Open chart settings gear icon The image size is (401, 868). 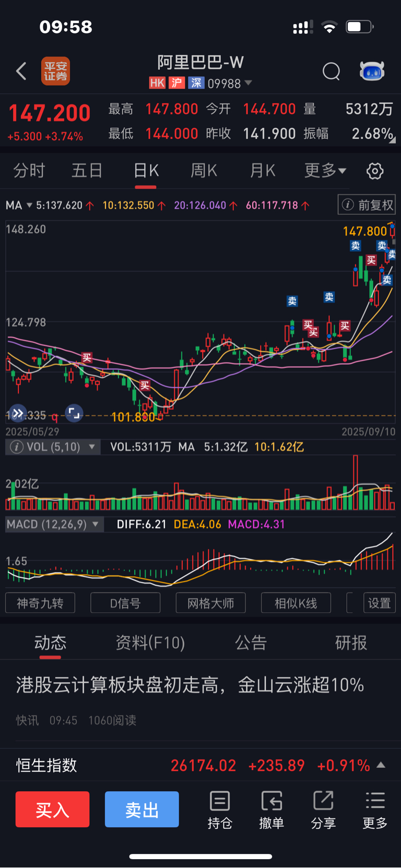tap(375, 171)
